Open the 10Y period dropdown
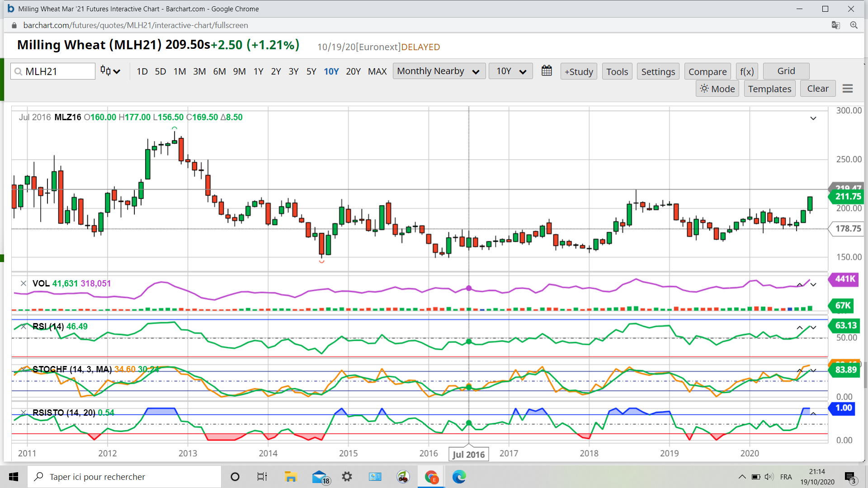Image resolution: width=868 pixels, height=488 pixels. pos(511,71)
